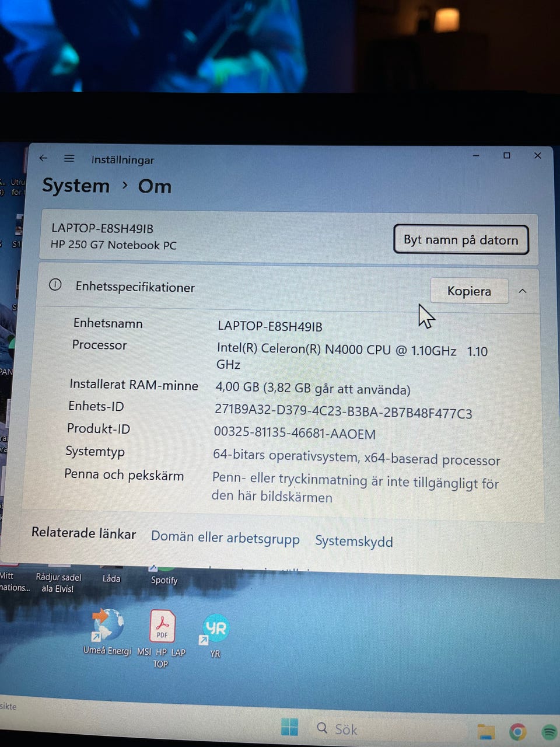Viewport: 560px width, 747px height.
Task: Close the Inställningar window
Action: (x=538, y=155)
